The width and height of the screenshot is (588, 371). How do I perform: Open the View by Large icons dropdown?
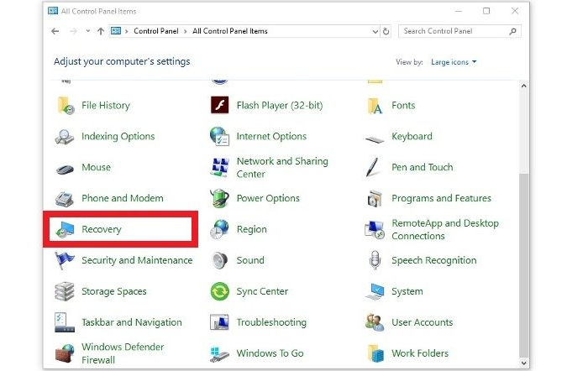[x=454, y=62]
